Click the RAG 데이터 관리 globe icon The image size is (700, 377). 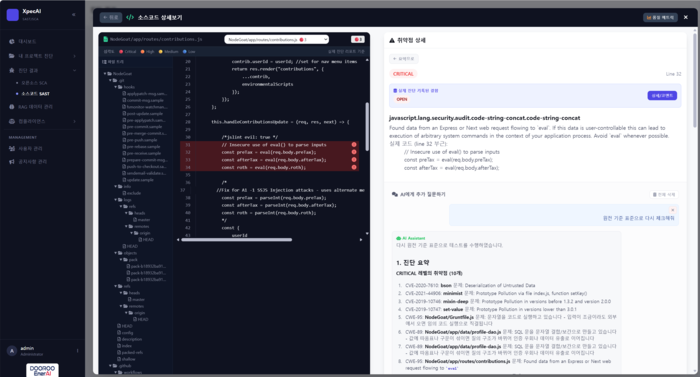[12, 107]
